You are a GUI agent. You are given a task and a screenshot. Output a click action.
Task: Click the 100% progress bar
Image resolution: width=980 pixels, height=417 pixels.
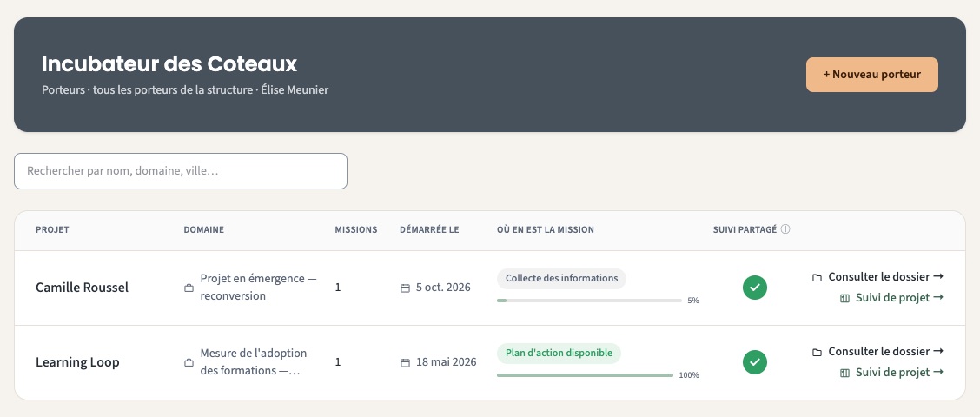[585, 375]
